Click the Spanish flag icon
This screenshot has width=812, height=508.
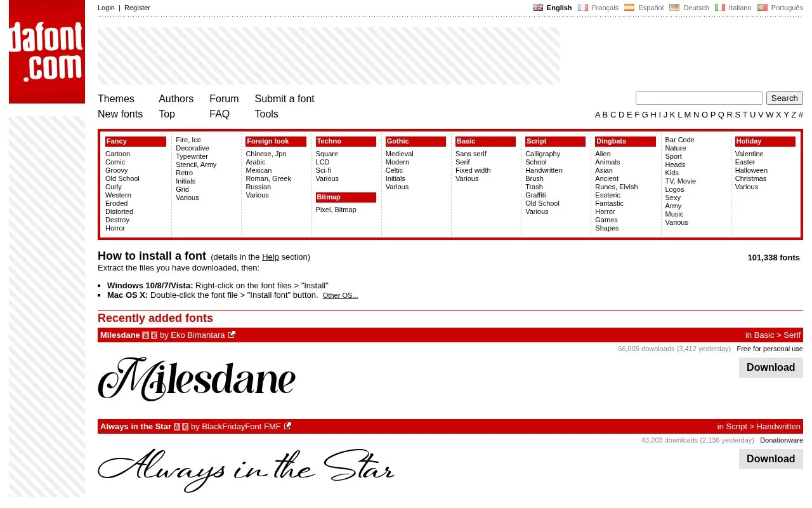(629, 8)
